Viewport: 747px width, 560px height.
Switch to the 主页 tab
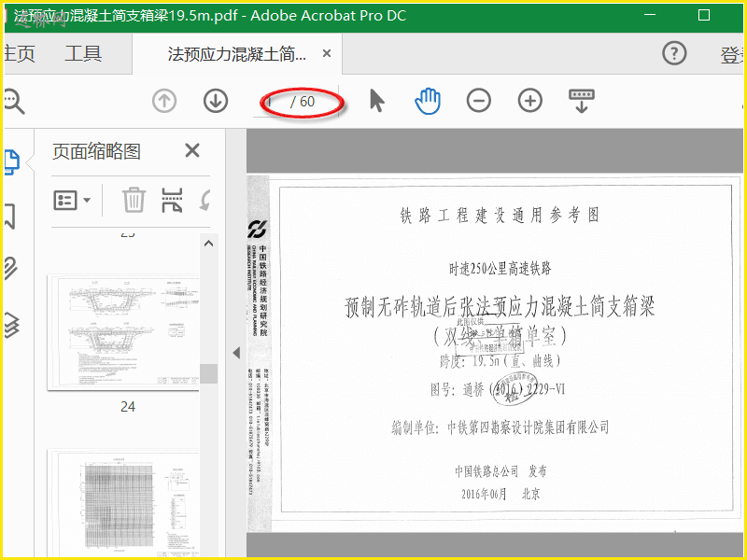(19, 53)
